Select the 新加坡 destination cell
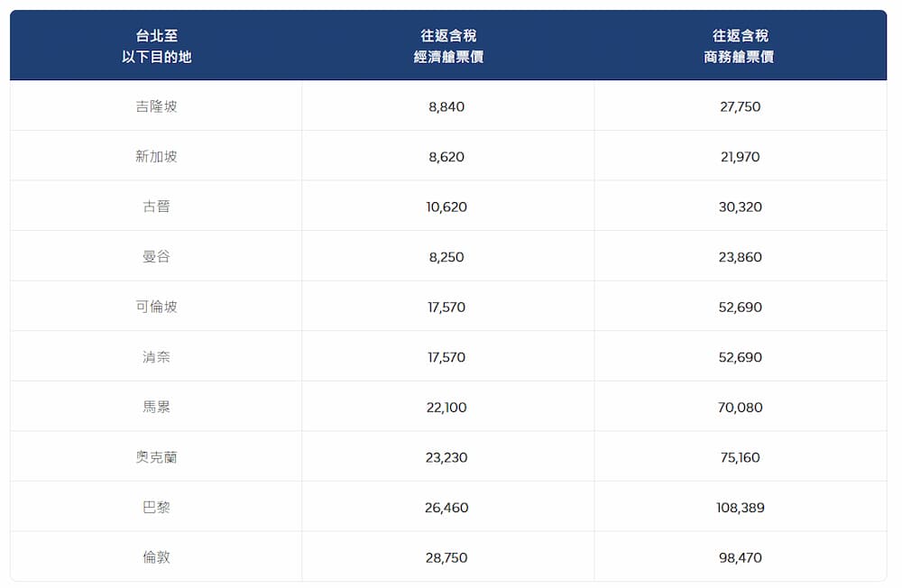Image resolution: width=902 pixels, height=588 pixels. (156, 157)
